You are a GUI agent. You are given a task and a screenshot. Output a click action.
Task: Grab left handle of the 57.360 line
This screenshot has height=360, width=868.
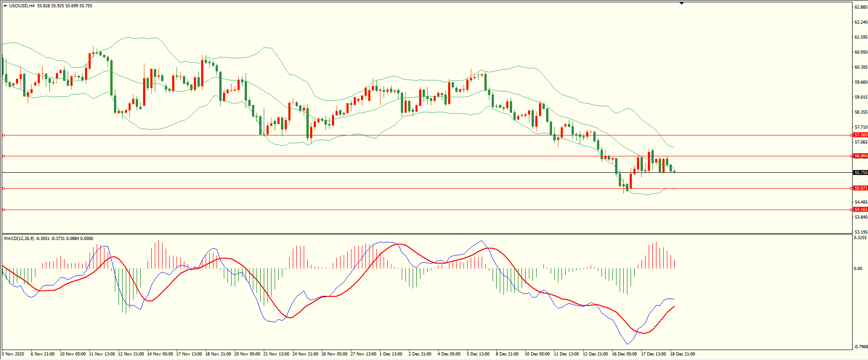tap(4, 135)
